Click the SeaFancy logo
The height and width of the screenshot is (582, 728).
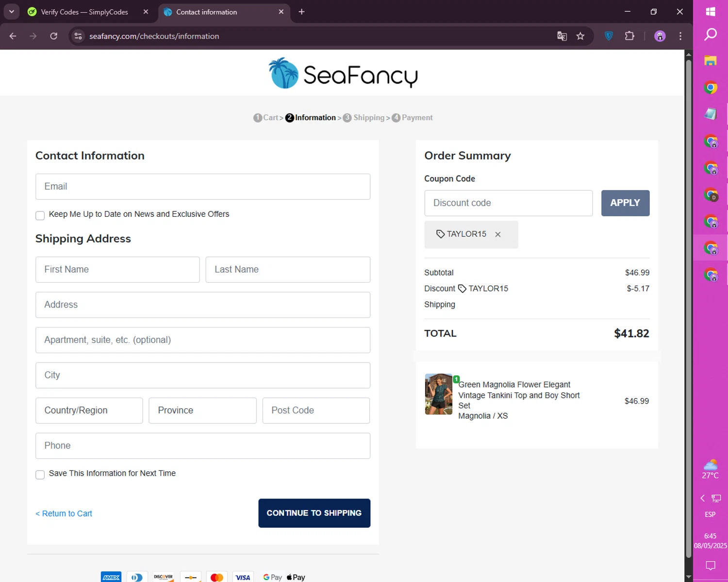[343, 73]
